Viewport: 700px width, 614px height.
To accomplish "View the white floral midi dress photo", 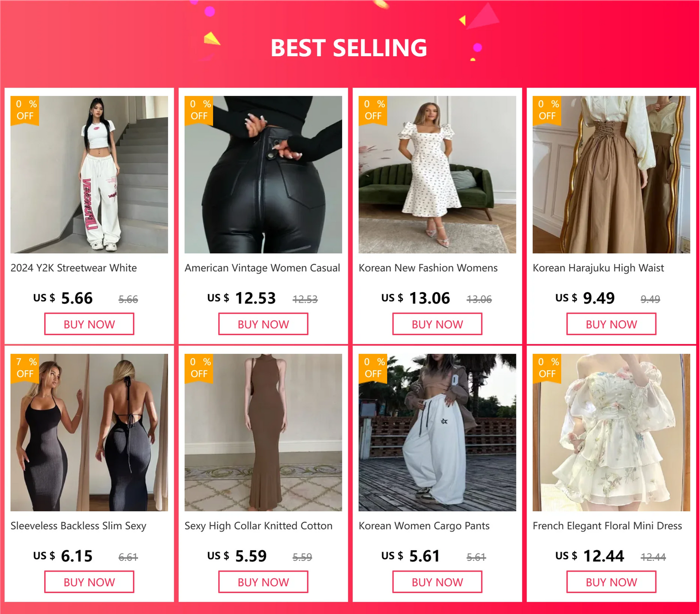I will 437,174.
